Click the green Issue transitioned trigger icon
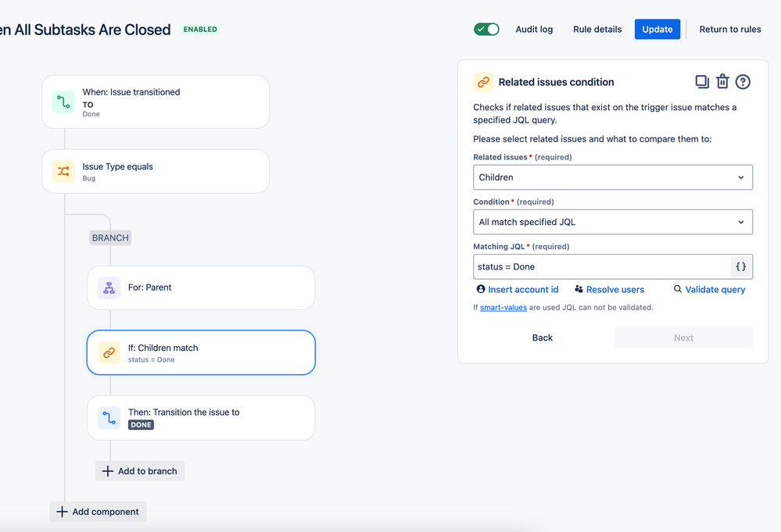 tap(63, 102)
